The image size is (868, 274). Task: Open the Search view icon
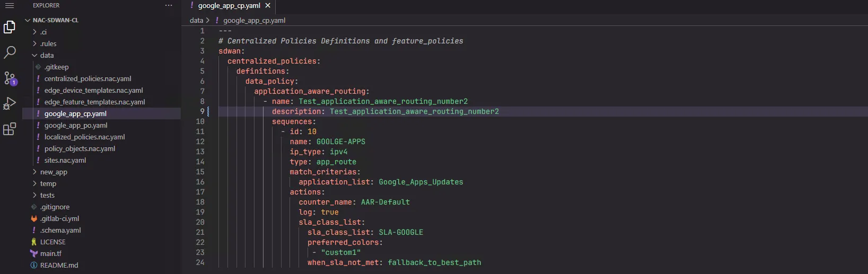[x=10, y=52]
